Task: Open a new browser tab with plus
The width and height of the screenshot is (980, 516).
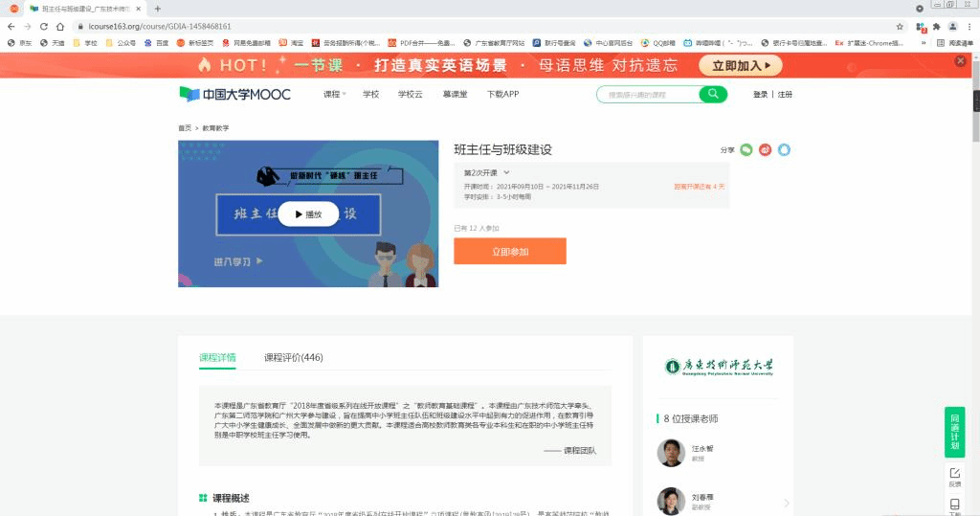Action: tap(158, 9)
